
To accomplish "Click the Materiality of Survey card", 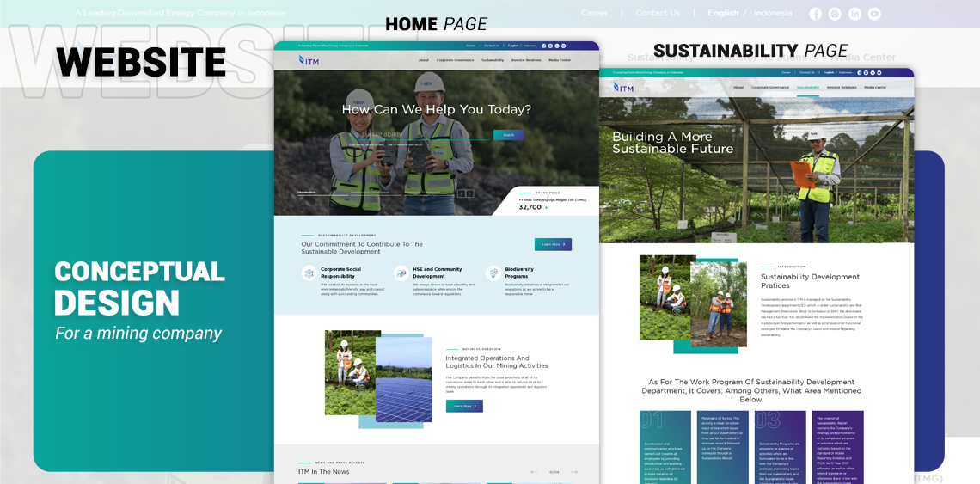I will click(x=722, y=447).
